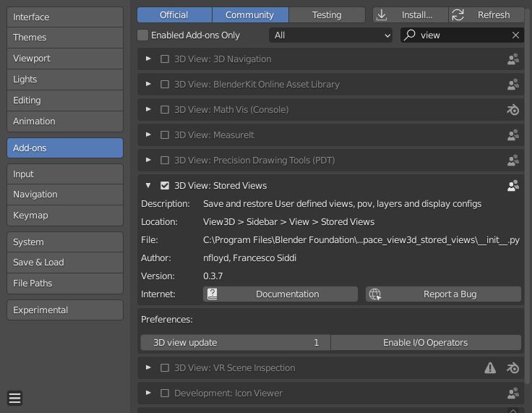Open the Navigation preferences section
Screen dimensions: 532x413
tap(65, 195)
